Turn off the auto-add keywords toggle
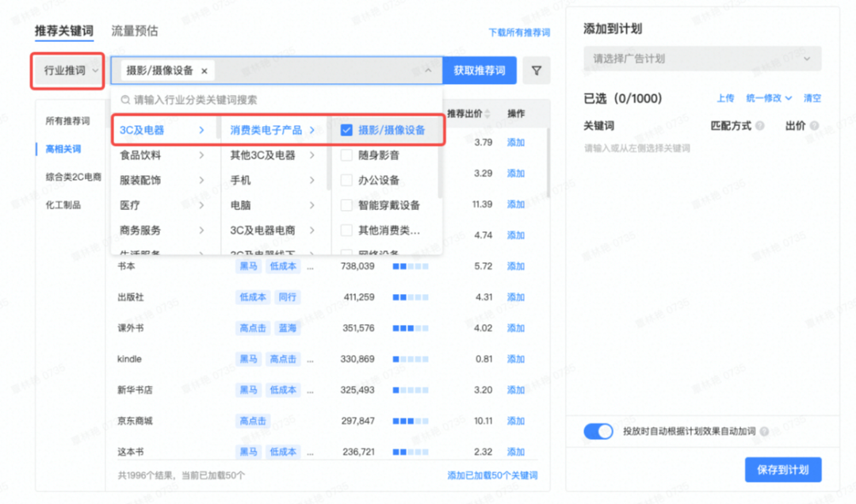Screen dimensions: 856x504 point(598,431)
